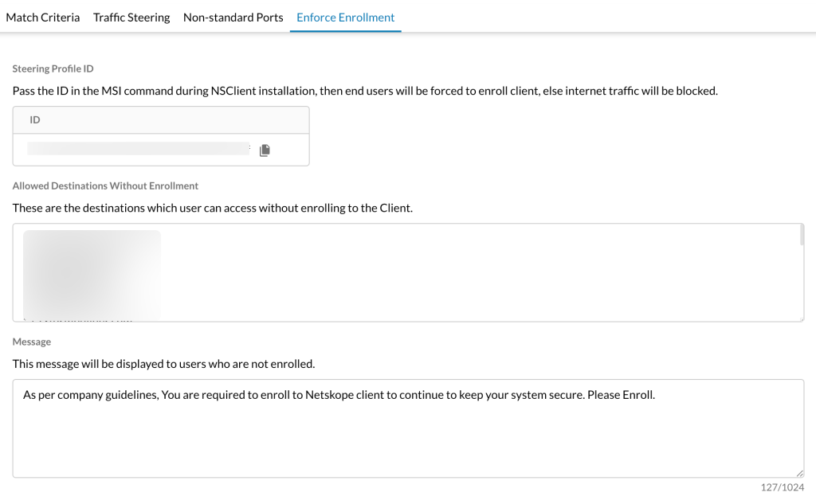Screen dimensions: 816x504
Task: Click the redacted profile ID value
Action: pos(139,149)
